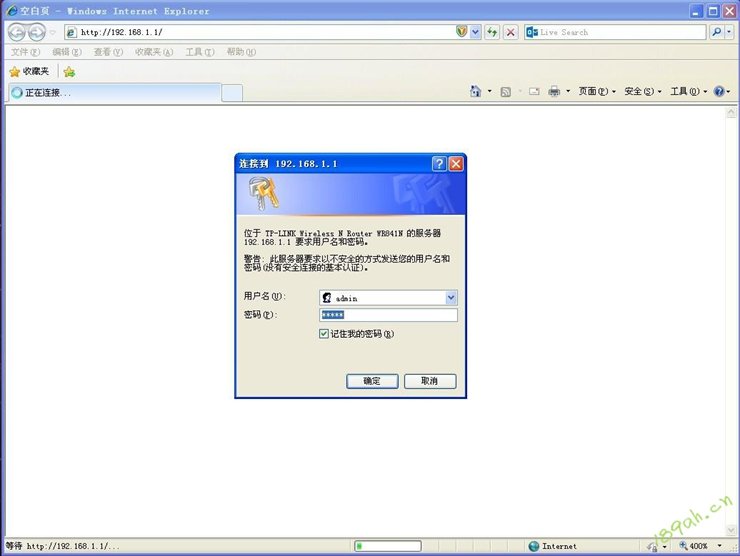Screen dimensions: 740x556
Task: Click the Print icon in command bar
Action: coord(554,91)
